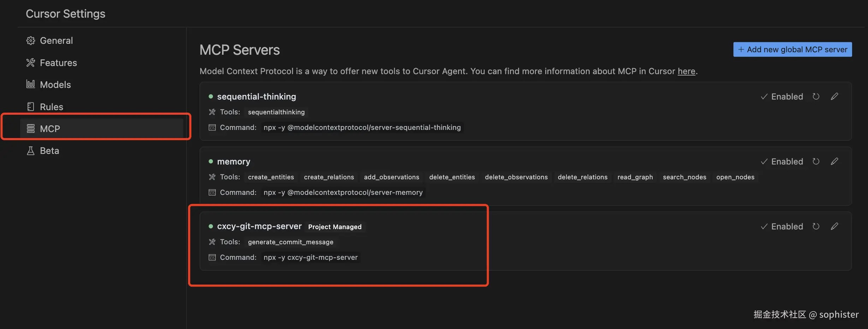The image size is (868, 329).
Task: Open the Beta settings section
Action: [102, 151]
